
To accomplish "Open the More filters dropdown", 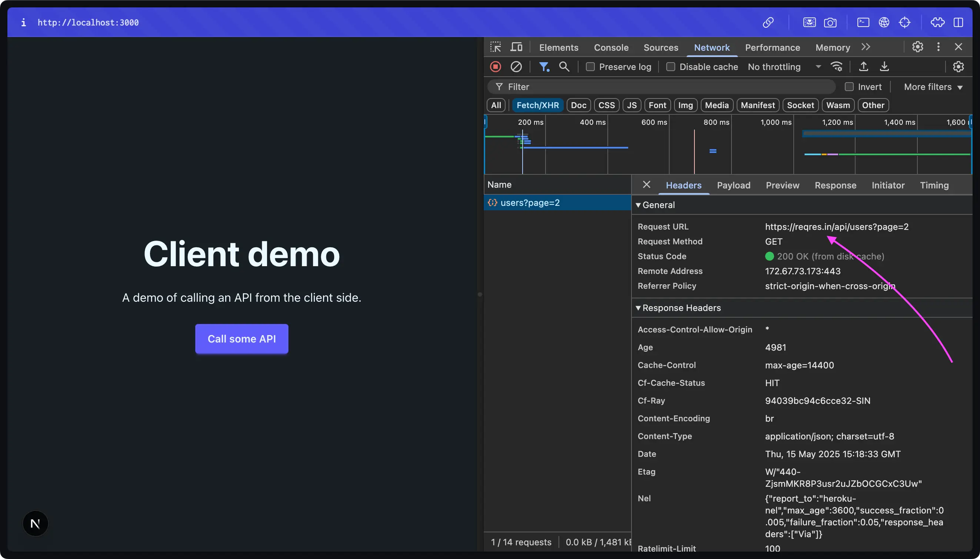I will tap(933, 87).
